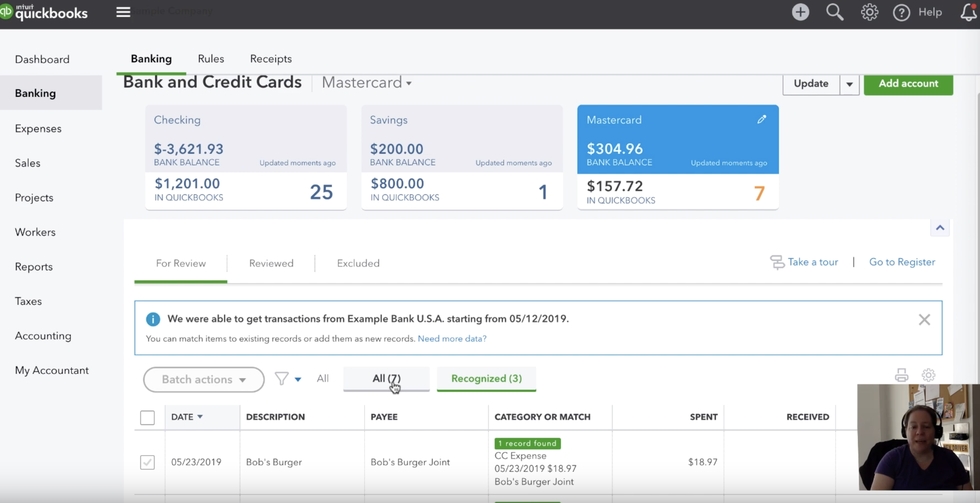Screen dimensions: 980x503
Task: Open Accounting in sidebar
Action: coord(43,336)
